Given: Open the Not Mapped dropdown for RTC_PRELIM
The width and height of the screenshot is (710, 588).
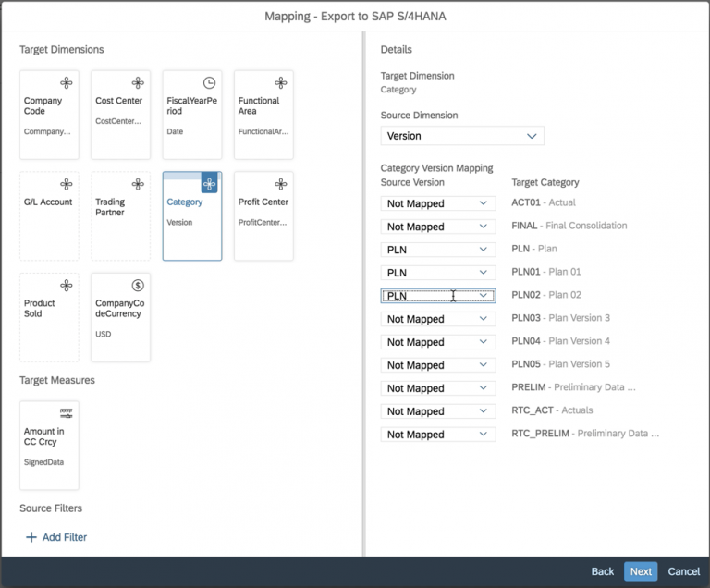Looking at the screenshot, I should click(x=438, y=435).
